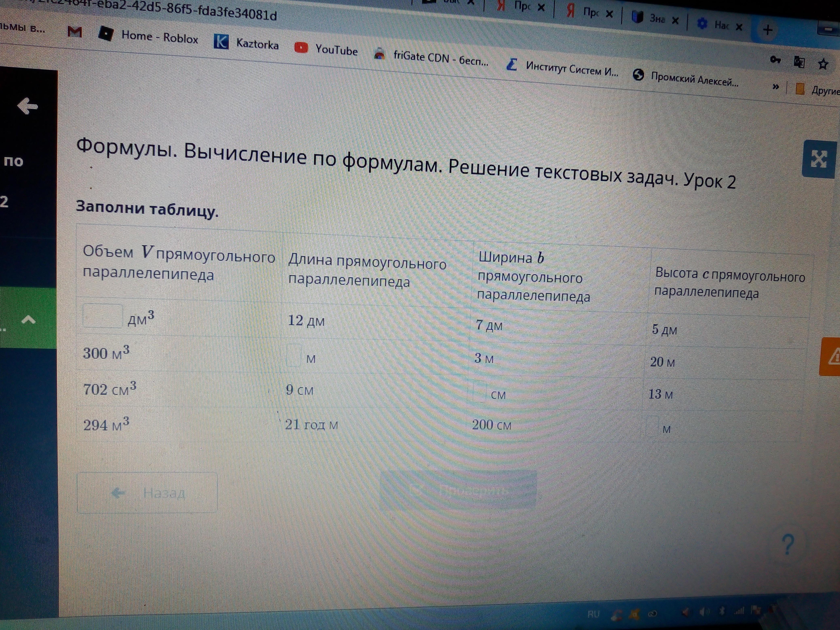Click the question mark help icon
This screenshot has height=630, width=840.
point(788,545)
